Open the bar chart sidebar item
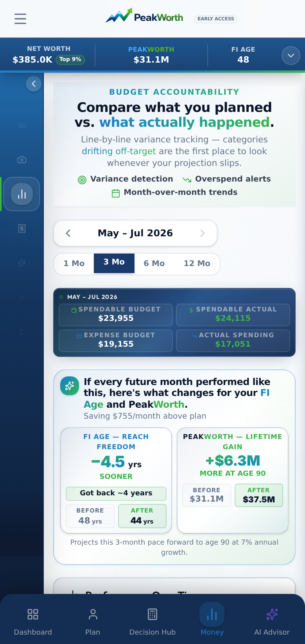 tap(22, 194)
